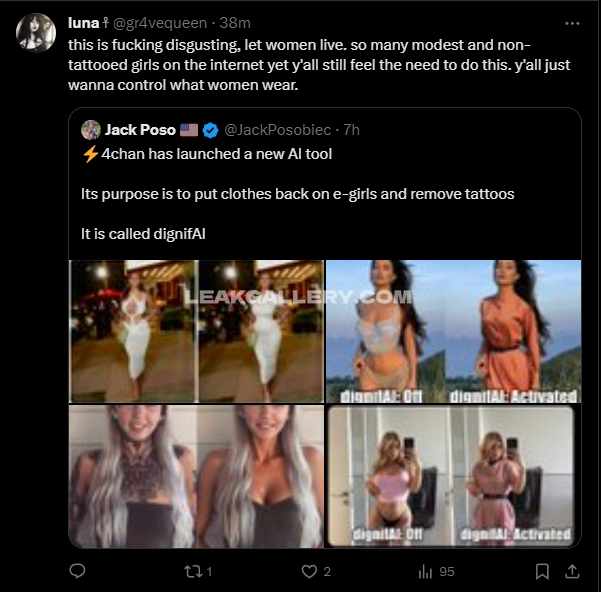Click the quoted tweet text about dignifAI

click(297, 193)
